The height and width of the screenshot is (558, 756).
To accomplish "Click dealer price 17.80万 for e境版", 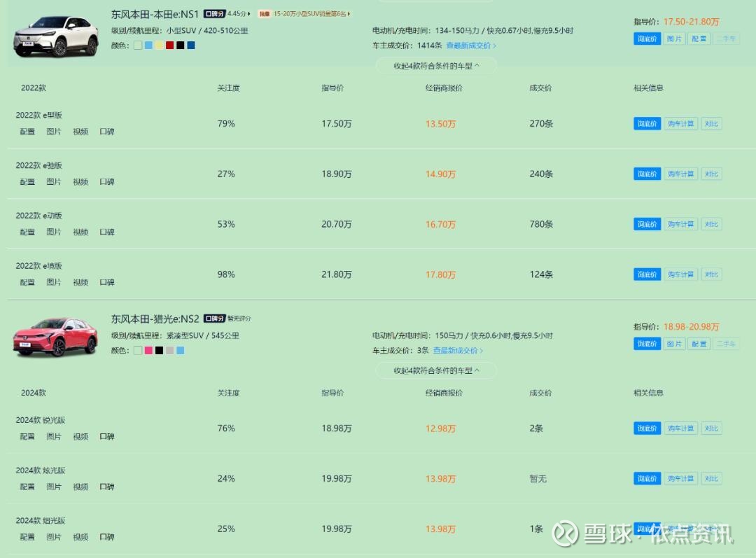I will tap(440, 274).
